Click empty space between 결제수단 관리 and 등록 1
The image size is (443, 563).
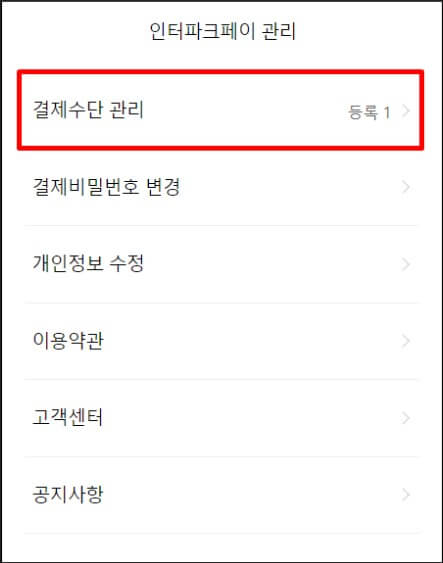(244, 110)
